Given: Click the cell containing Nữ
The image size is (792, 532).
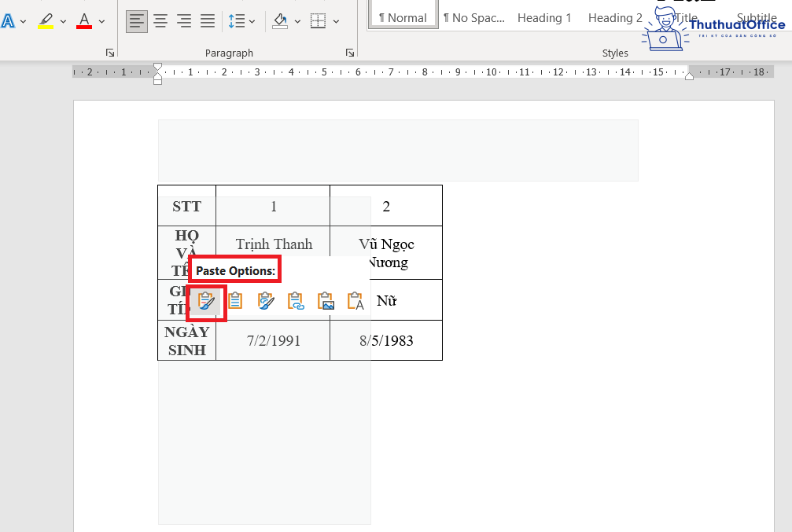Looking at the screenshot, I should pyautogui.click(x=386, y=301).
